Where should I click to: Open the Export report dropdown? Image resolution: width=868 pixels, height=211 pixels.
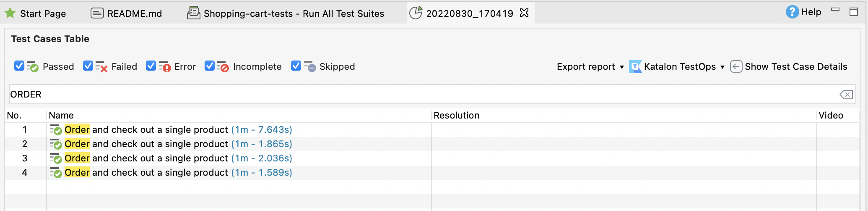[x=590, y=67]
